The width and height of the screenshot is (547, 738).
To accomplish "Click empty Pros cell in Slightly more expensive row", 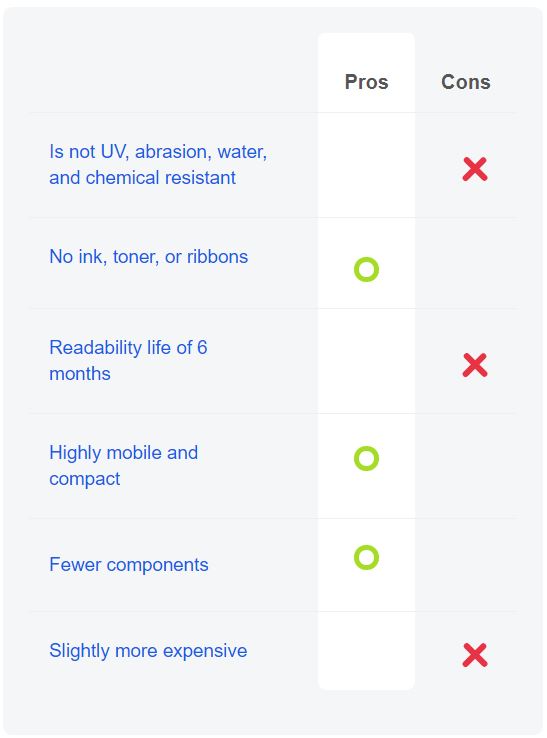I will (366, 651).
